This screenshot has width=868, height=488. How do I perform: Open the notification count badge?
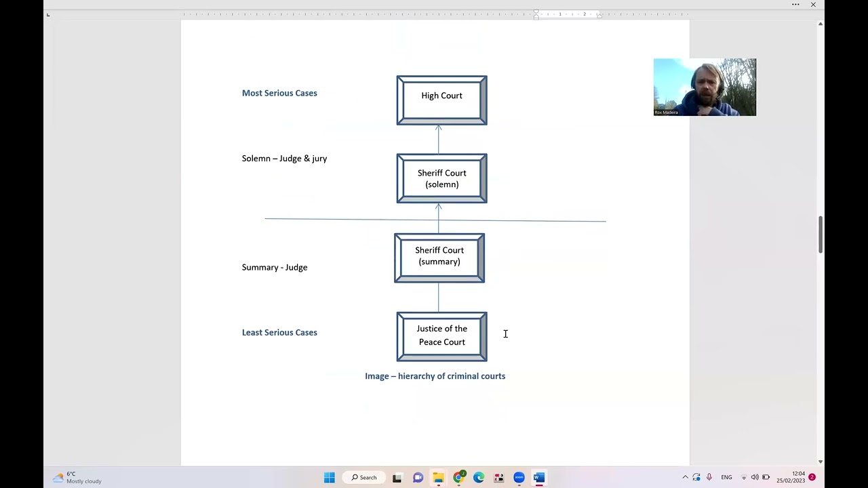click(812, 477)
